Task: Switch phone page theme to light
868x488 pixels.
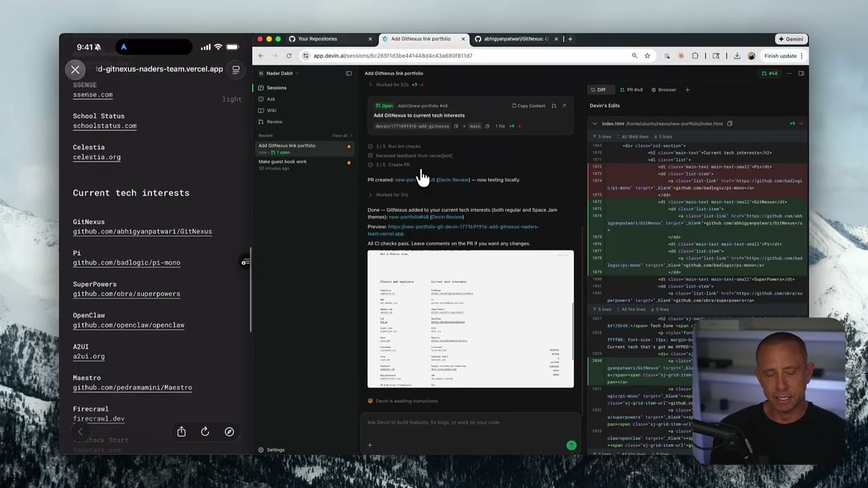Action: (x=231, y=99)
